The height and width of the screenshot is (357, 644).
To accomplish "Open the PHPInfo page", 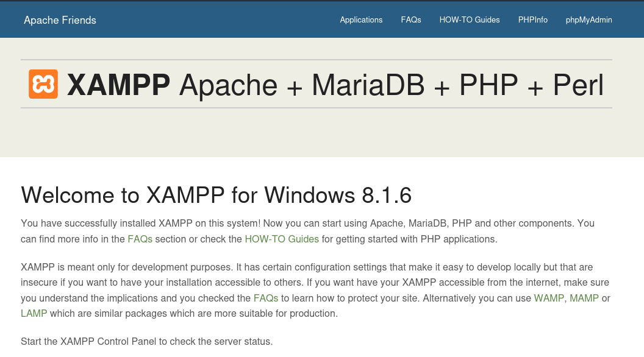I will click(533, 20).
